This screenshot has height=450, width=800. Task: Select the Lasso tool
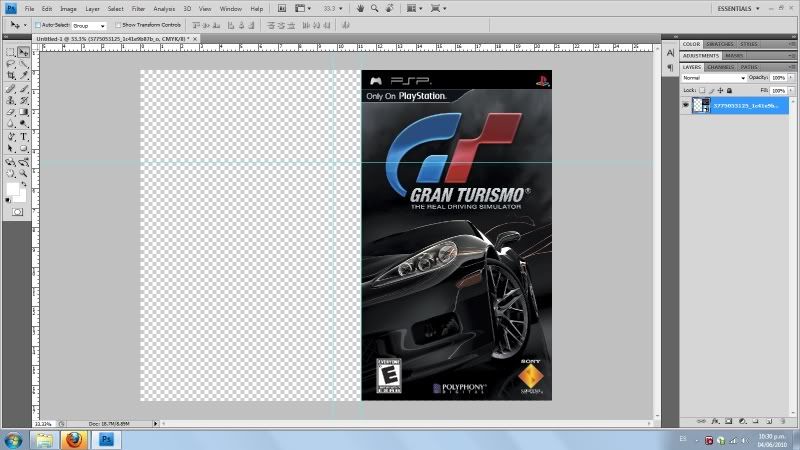[10, 64]
